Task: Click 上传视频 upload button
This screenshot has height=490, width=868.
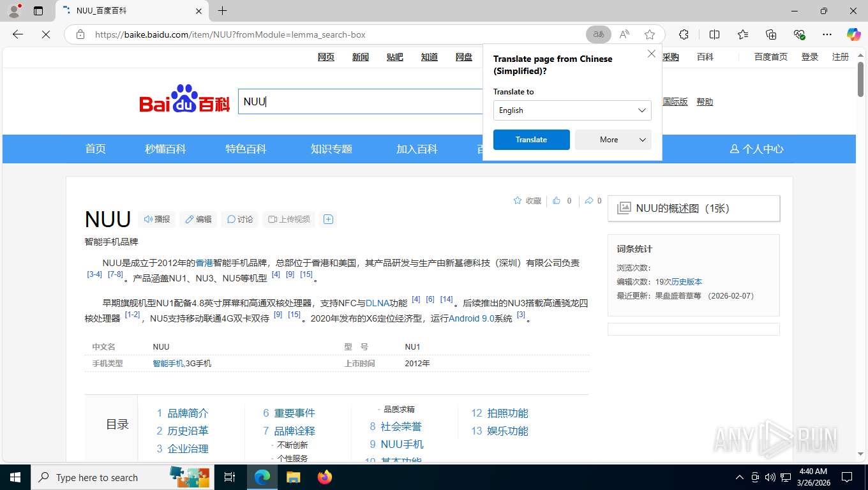Action: (x=289, y=219)
